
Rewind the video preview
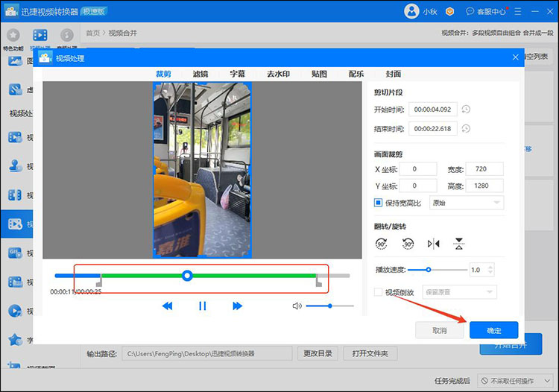167,306
